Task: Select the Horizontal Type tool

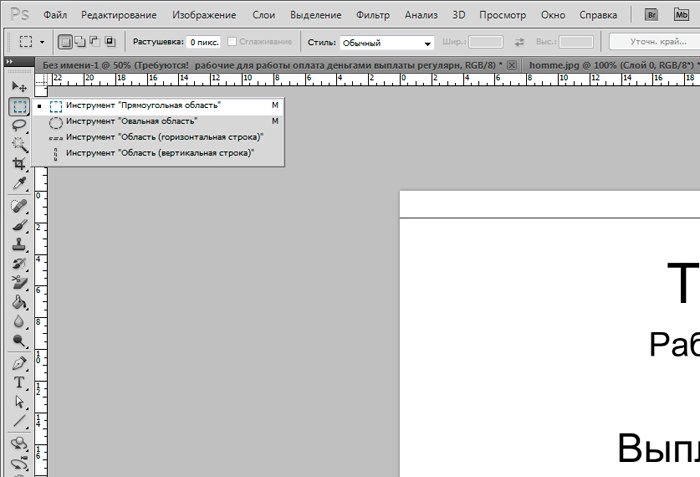Action: click(19, 383)
